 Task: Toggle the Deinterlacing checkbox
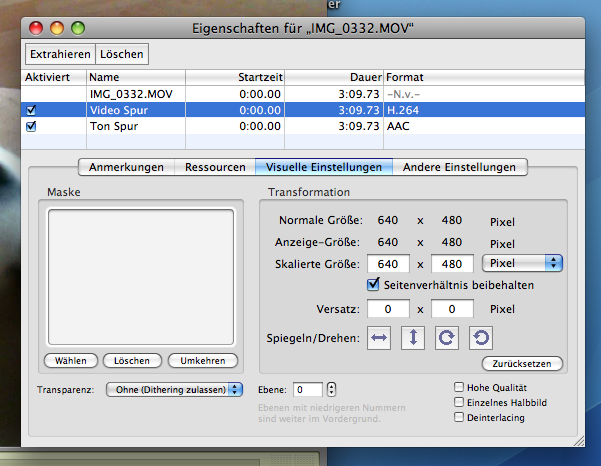(459, 417)
